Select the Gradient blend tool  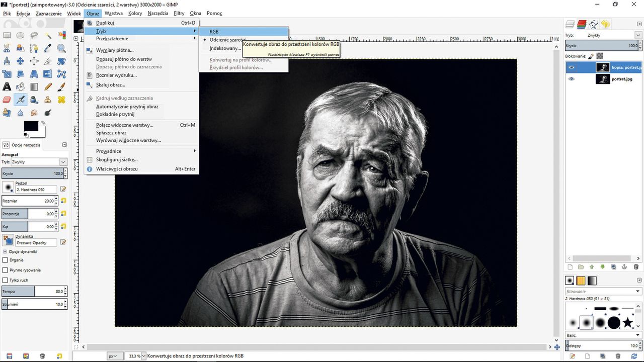[x=34, y=87]
